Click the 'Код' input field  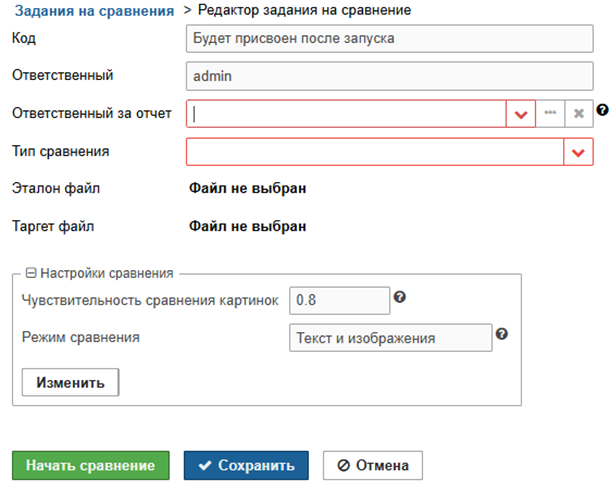(x=390, y=39)
